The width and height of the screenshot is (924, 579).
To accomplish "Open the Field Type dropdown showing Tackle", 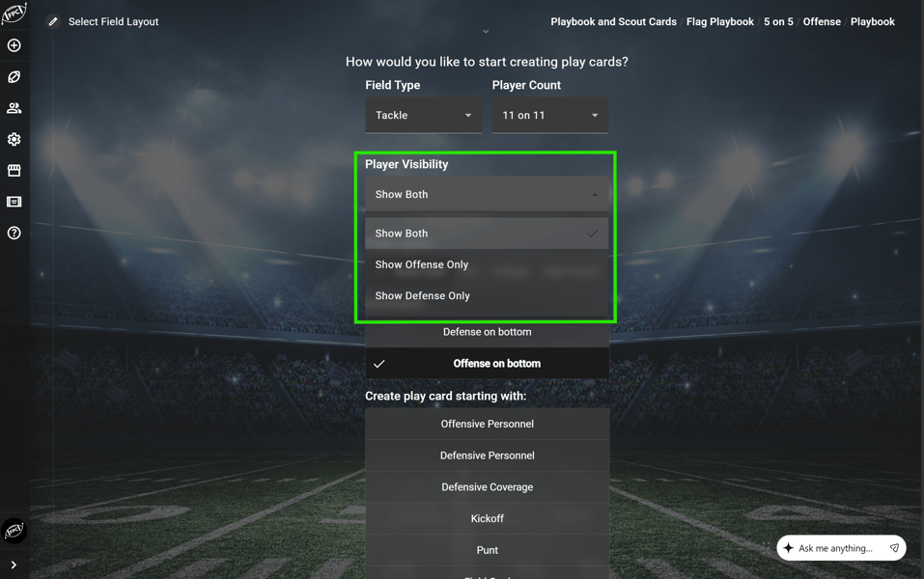I will tap(423, 115).
